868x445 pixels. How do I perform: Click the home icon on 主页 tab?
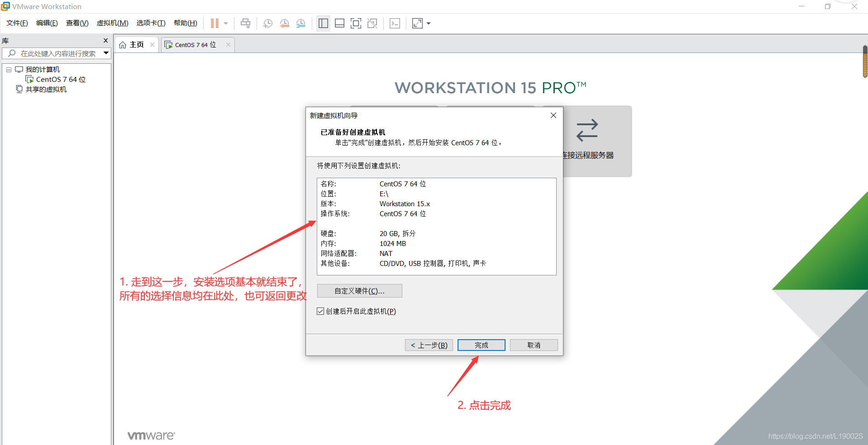[123, 45]
